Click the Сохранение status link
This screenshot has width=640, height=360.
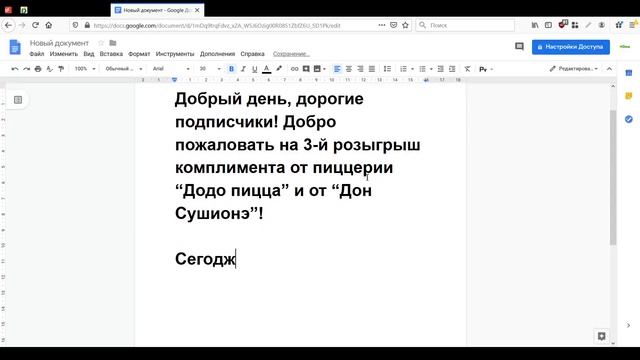pyautogui.click(x=291, y=54)
